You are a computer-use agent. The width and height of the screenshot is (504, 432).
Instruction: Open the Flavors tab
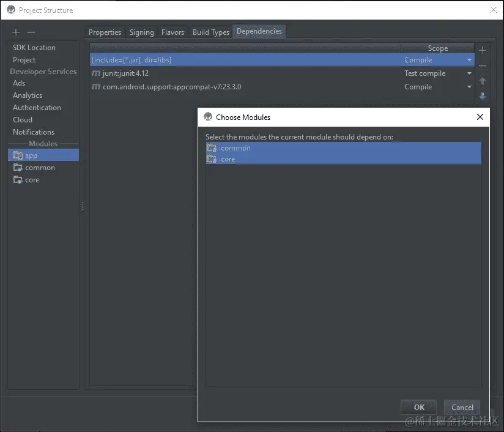pyautogui.click(x=172, y=32)
